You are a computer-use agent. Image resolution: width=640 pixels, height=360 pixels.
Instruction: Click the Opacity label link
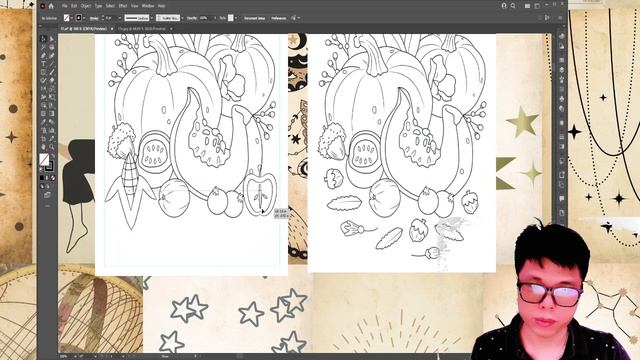click(x=191, y=18)
